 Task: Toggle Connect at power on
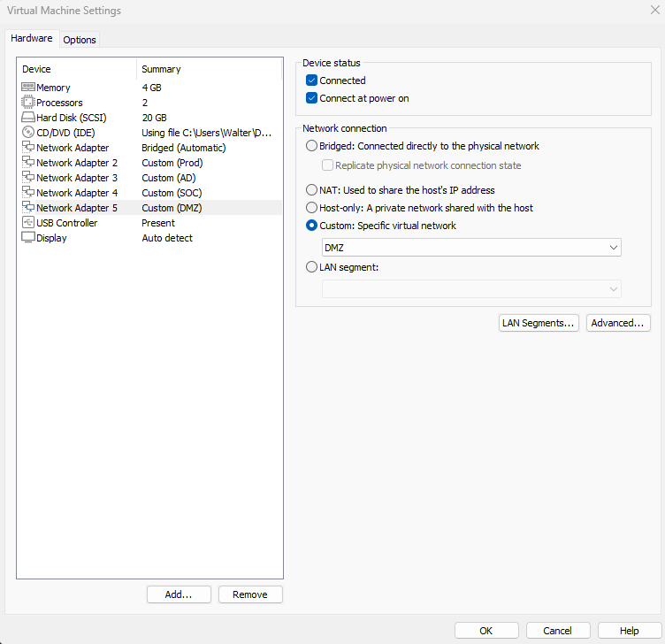coord(311,98)
